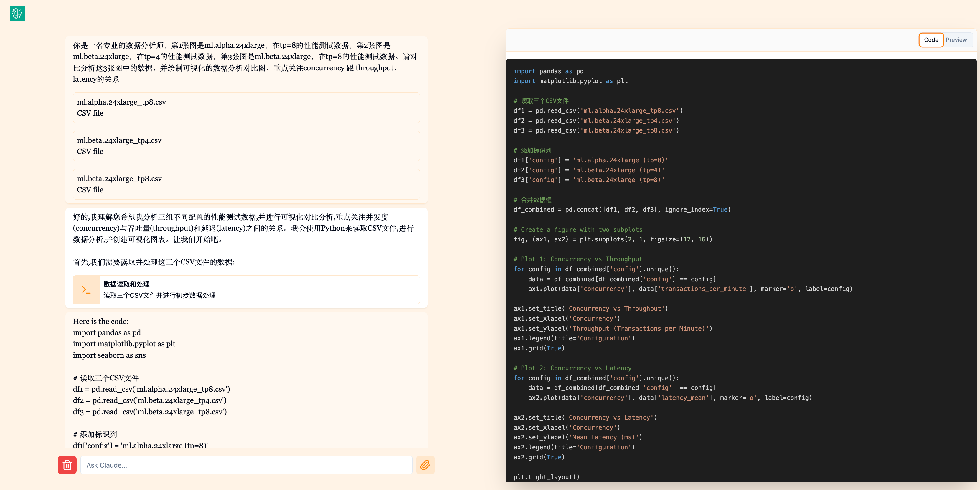Viewport: 980px width, 490px height.
Task: Click the 'import seaborn as sns' line
Action: 109,355
